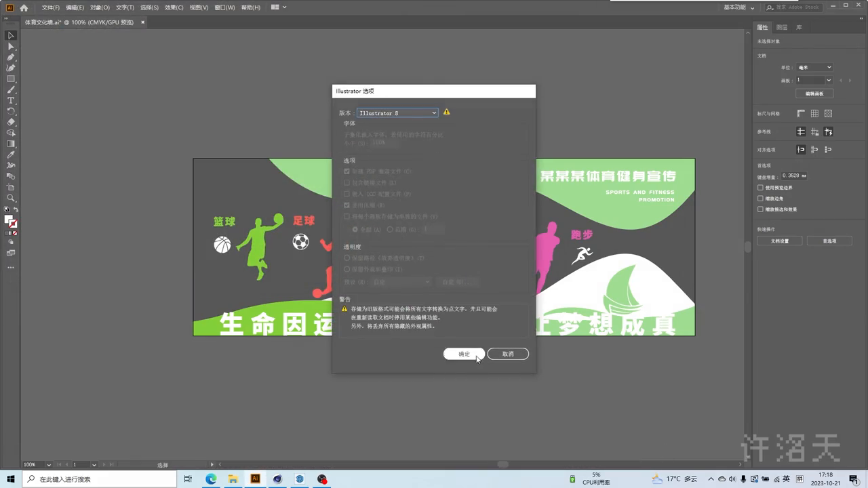Click the Change Screen Mode icon
The image size is (868, 488).
[x=11, y=253]
